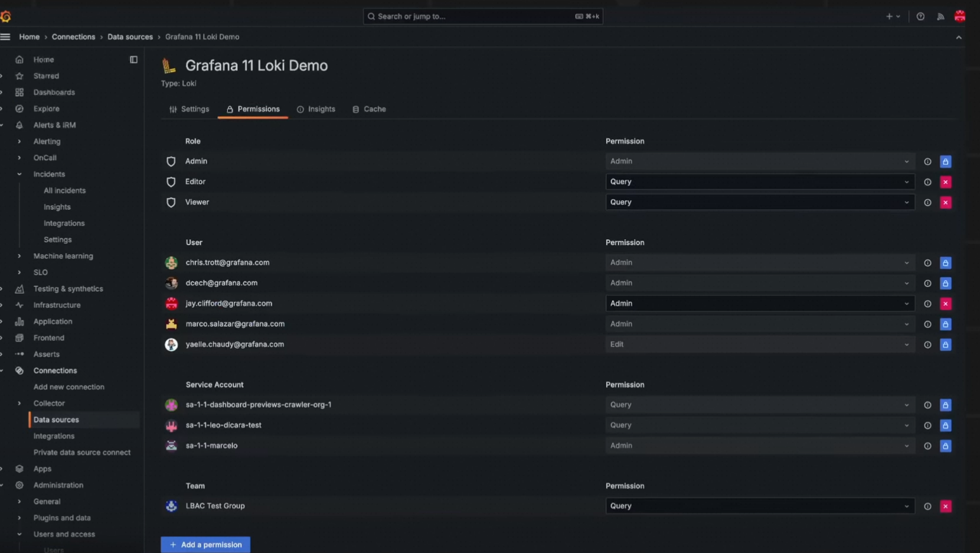Go to Home breadcrumb link
Screen dimensions: 980x553
30,37
